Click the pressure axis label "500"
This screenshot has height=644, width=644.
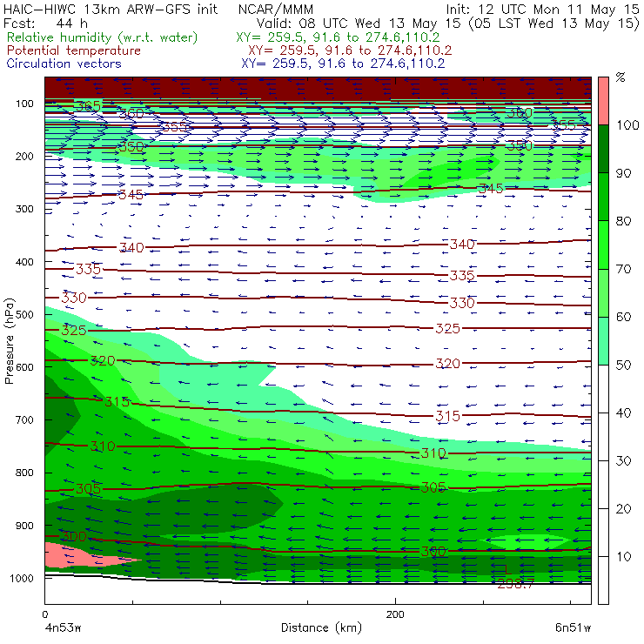pos(24,314)
